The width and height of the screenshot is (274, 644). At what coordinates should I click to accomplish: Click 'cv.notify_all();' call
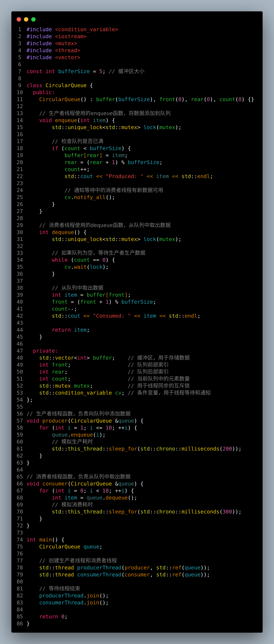click(90, 198)
